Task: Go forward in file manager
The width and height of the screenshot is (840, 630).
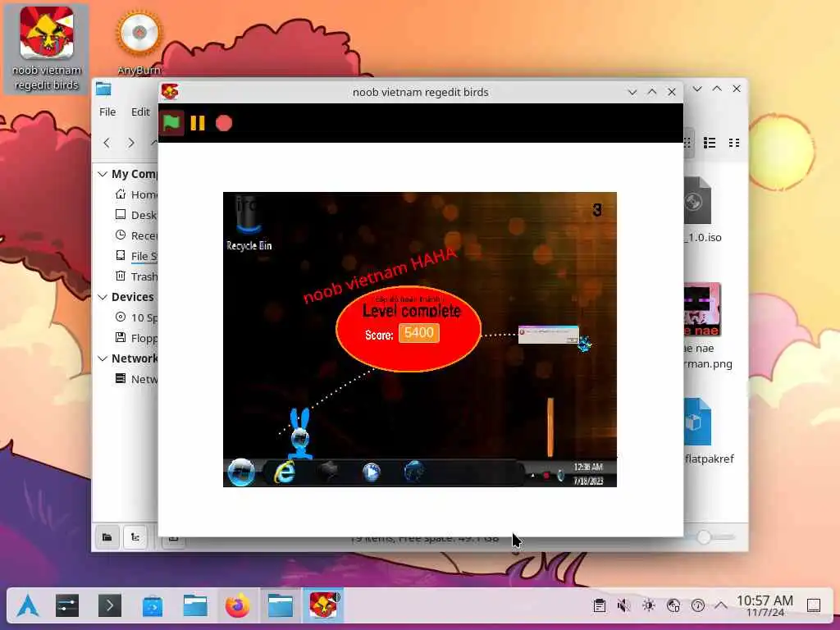Action: point(130,143)
